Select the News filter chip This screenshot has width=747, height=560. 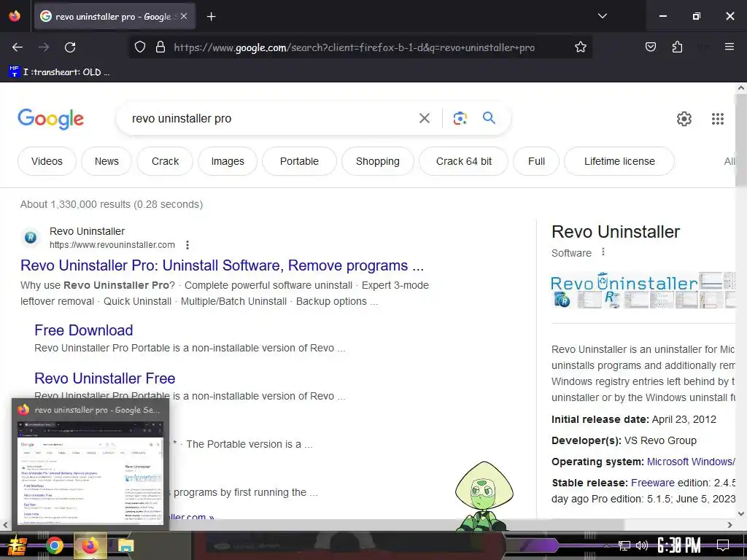(x=107, y=161)
